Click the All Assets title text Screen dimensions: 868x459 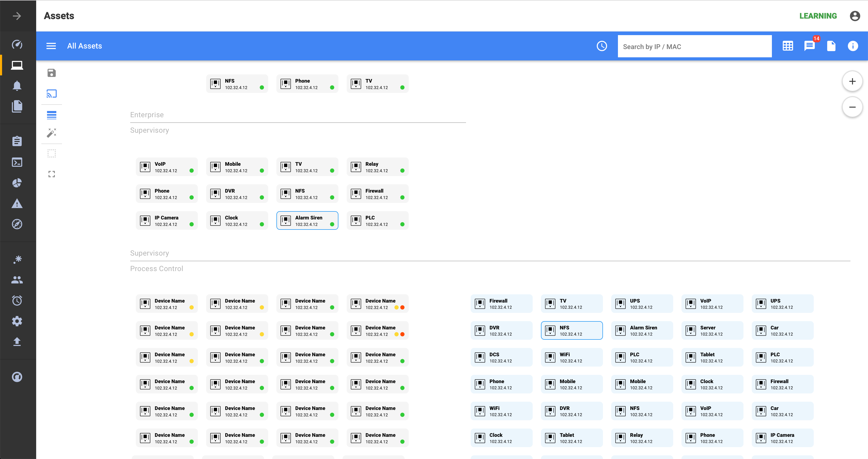coord(84,46)
